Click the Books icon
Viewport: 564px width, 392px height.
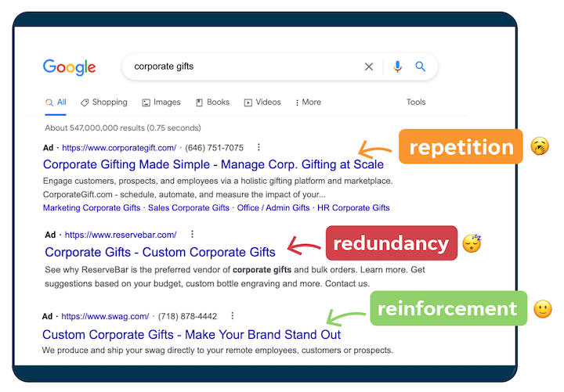point(199,102)
